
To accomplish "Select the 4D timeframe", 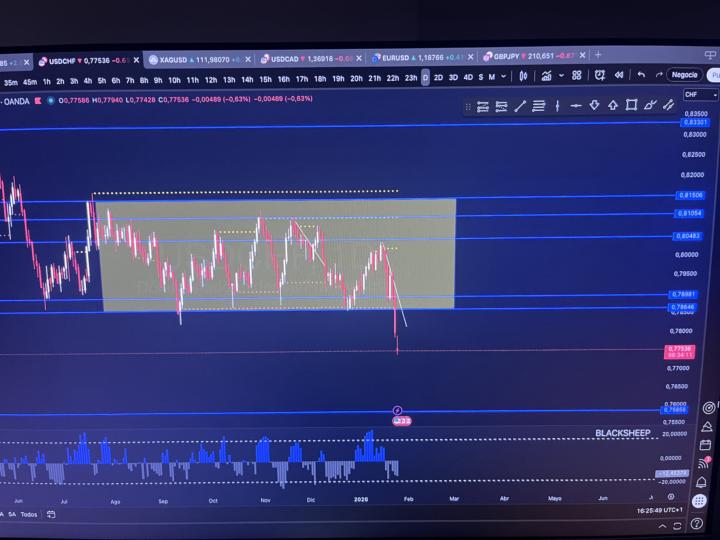I will (468, 77).
